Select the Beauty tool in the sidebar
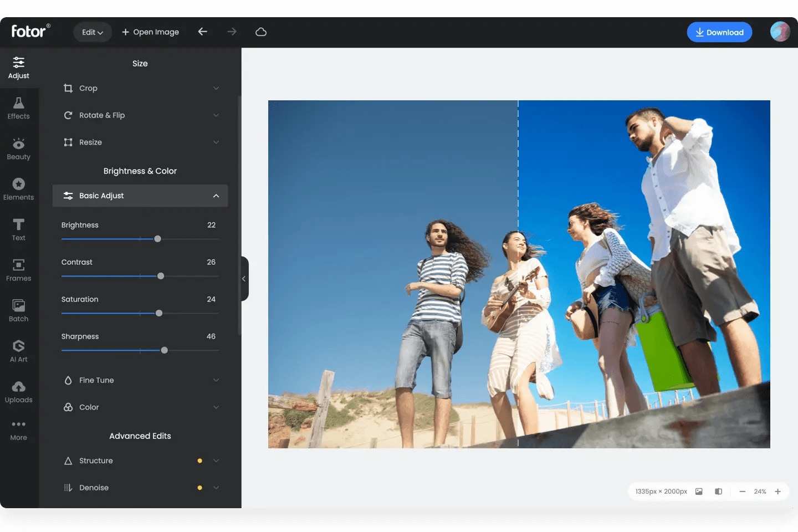Image resolution: width=798 pixels, height=532 pixels. (x=18, y=147)
